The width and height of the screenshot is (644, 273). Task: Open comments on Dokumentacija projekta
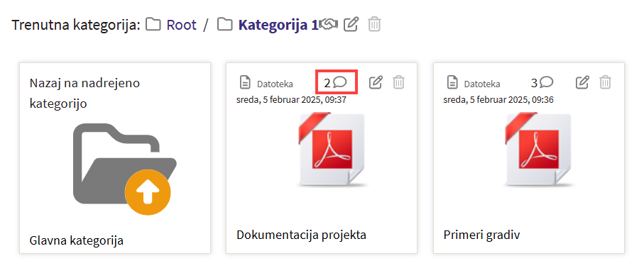(337, 83)
